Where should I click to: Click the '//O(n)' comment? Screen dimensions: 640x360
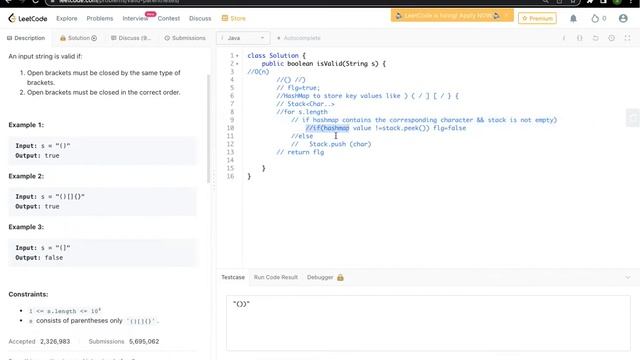(x=258, y=72)
